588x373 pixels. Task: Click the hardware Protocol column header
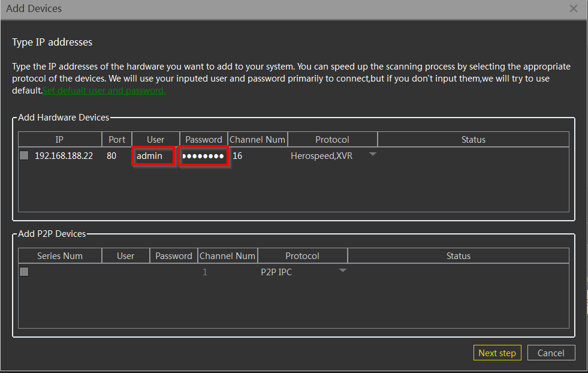click(332, 140)
